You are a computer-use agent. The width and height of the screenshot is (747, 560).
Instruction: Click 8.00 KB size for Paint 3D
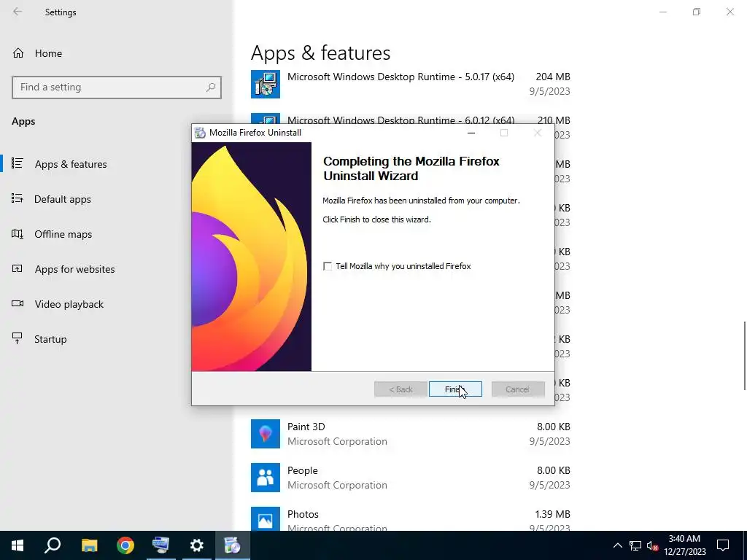click(x=554, y=427)
